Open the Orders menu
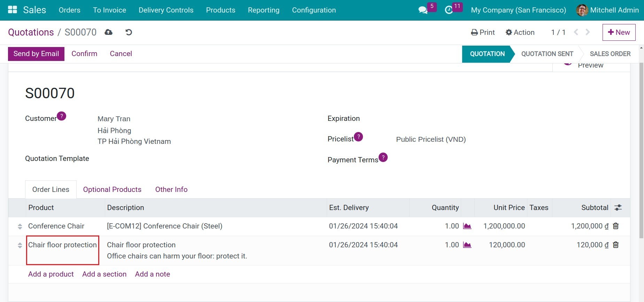Screen dimensions: 644x302 coord(70,10)
